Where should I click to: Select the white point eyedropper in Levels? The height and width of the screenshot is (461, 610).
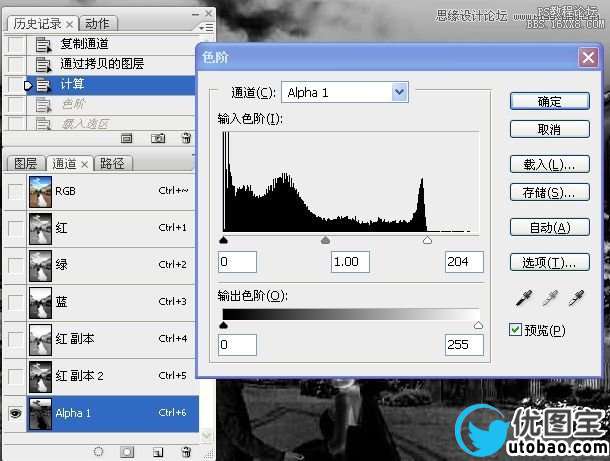tap(576, 298)
